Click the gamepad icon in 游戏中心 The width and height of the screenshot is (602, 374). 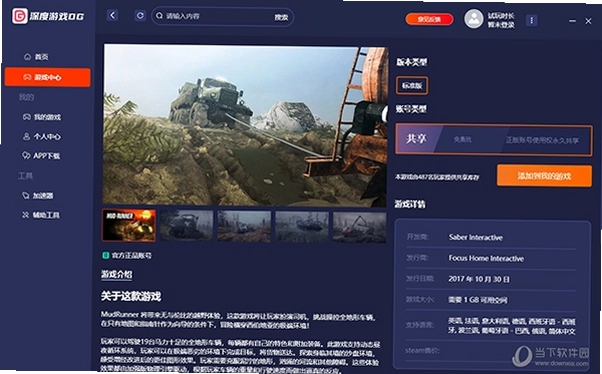point(27,77)
